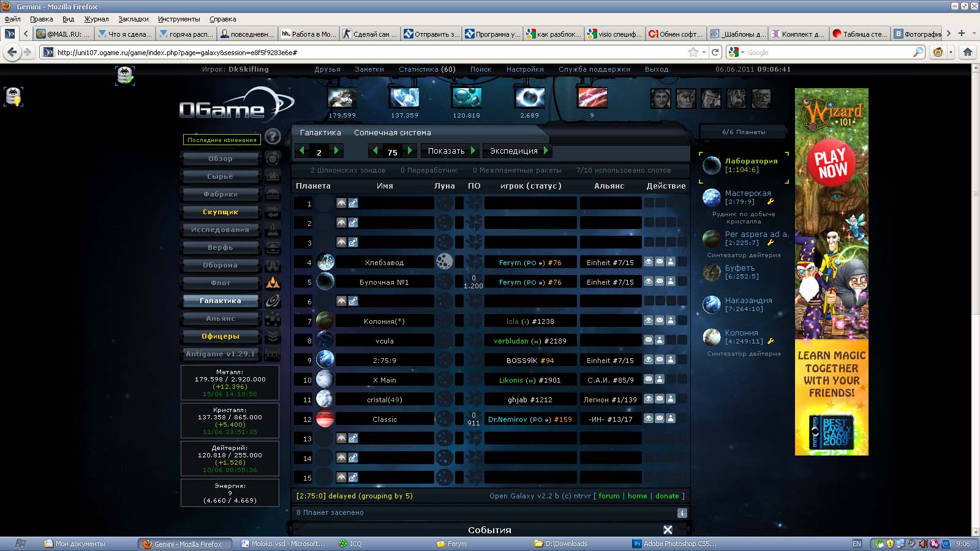
Task: Close the События panel with the X
Action: (668, 530)
